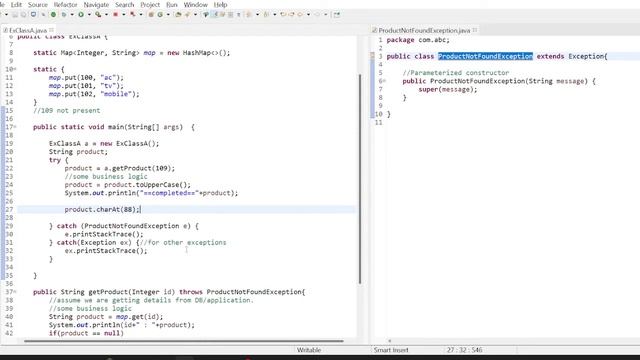Click the Open Type folder icon in toolbar
640x360 pixels.
(178, 15)
